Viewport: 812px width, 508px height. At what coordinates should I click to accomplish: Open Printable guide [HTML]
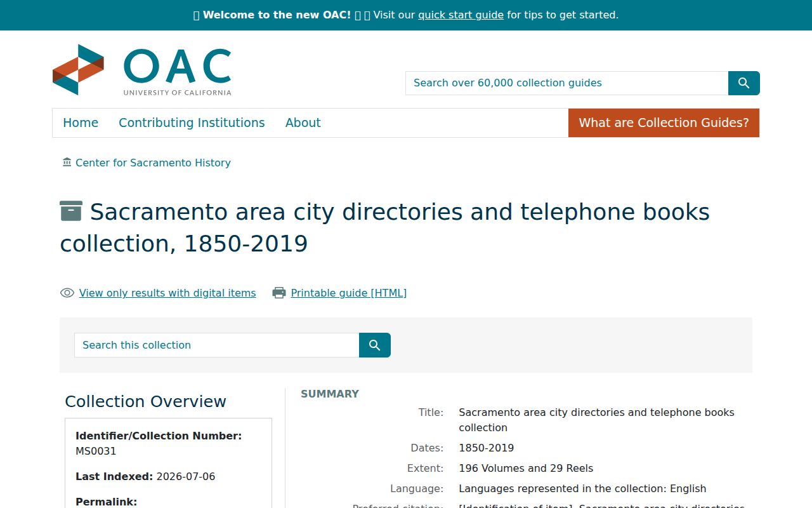click(x=348, y=293)
